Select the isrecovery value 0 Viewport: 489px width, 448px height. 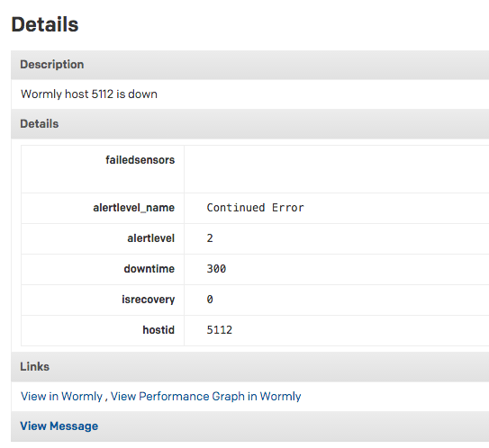click(x=210, y=299)
